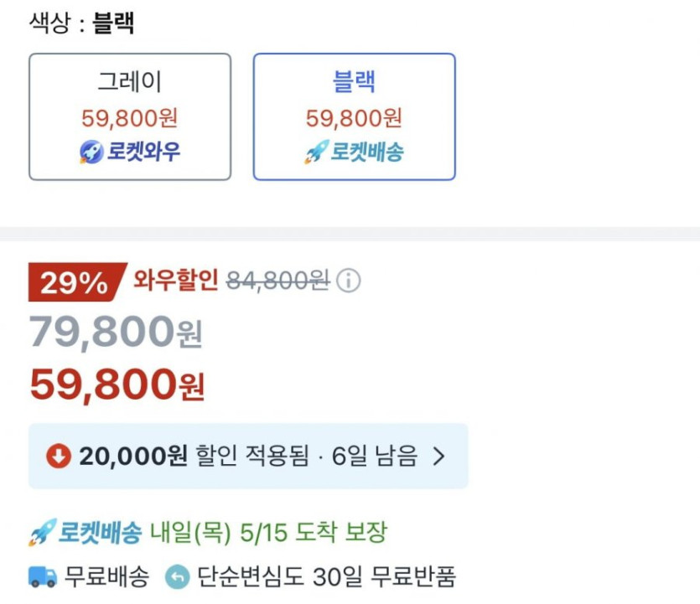Click the rocket icon in 블랙 option
This screenshot has width=700, height=604.
coord(315,153)
